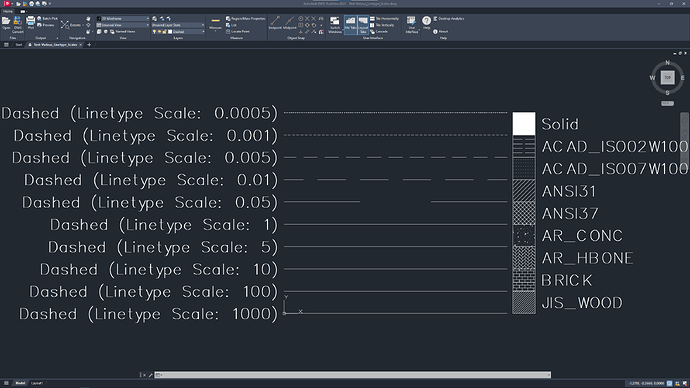The height and width of the screenshot is (388, 690).
Task: Click Region/Mass Properties
Action: point(246,18)
